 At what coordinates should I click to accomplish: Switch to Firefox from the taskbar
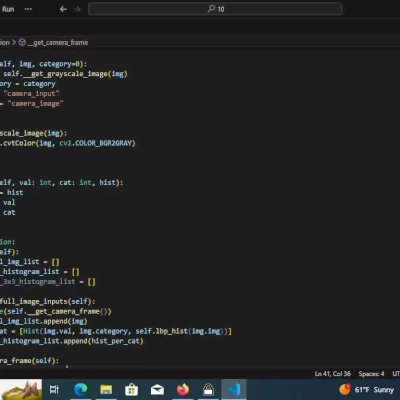183,389
